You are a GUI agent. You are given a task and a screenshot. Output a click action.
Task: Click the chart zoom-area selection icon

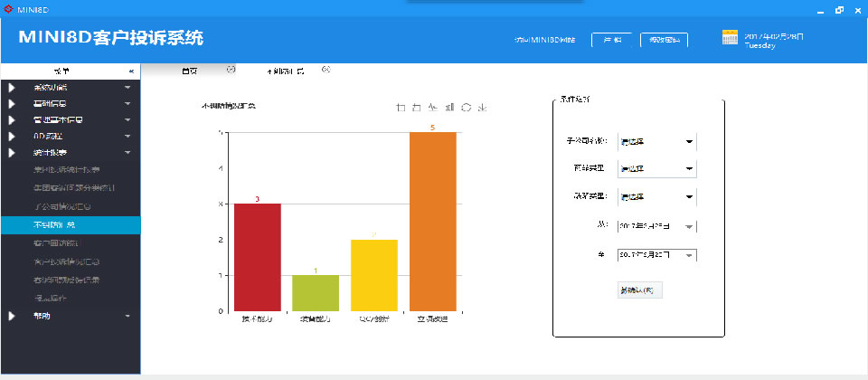(401, 108)
